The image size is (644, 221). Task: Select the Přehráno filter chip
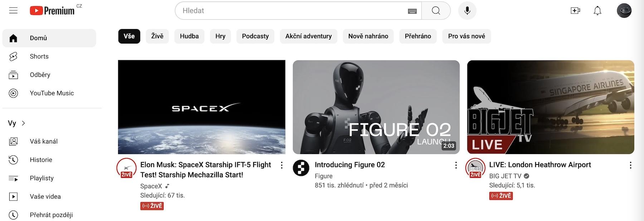click(418, 36)
